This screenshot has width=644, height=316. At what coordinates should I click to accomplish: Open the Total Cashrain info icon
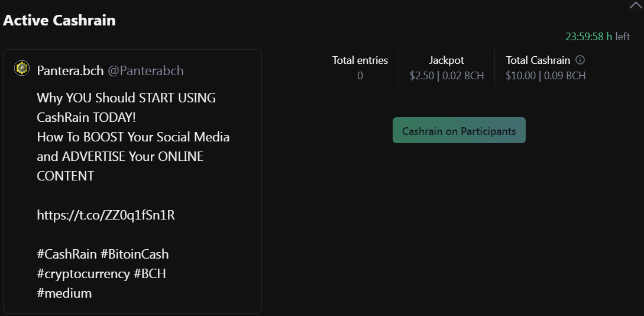pyautogui.click(x=580, y=60)
